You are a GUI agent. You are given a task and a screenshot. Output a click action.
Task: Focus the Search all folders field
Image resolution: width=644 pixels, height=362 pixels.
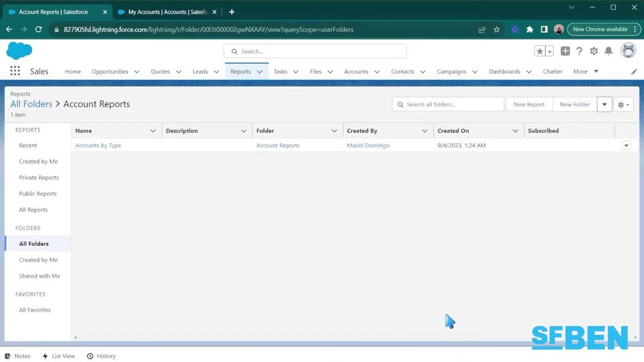(448, 105)
